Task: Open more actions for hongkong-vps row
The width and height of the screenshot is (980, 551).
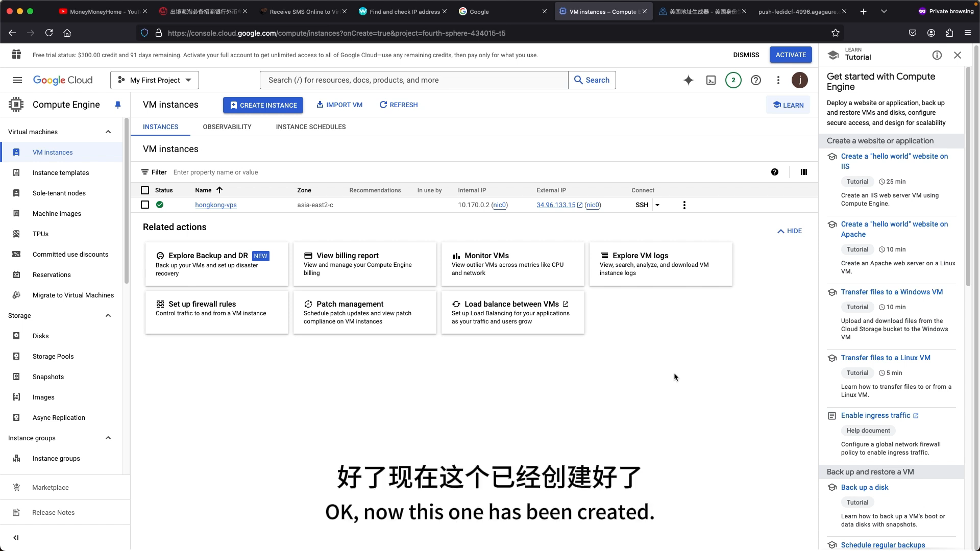Action: (x=684, y=205)
